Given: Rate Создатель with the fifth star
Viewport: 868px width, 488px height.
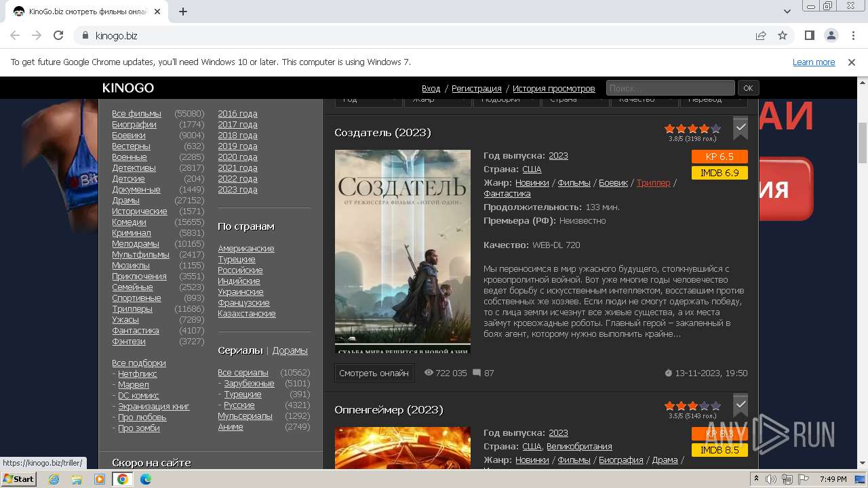Looking at the screenshot, I should (x=715, y=129).
